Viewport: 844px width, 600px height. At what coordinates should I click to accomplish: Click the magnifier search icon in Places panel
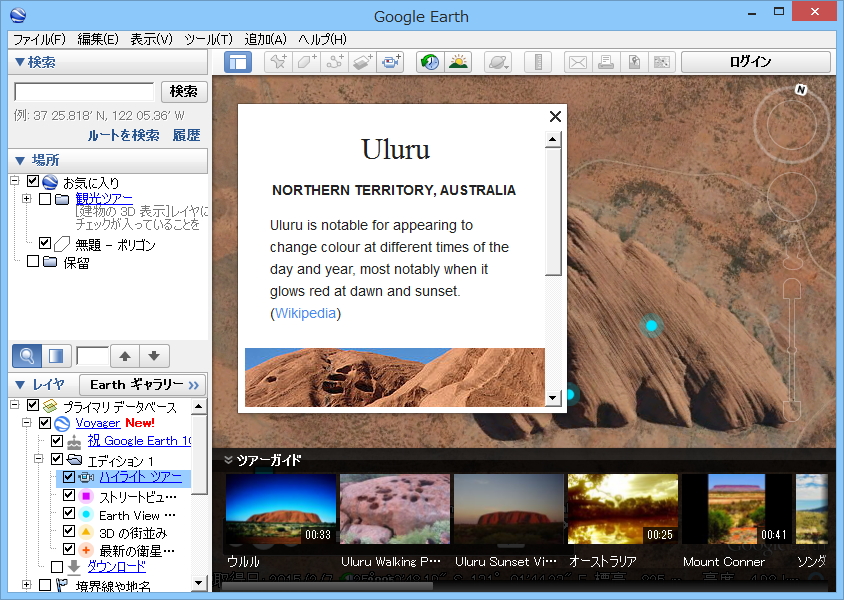tap(26, 356)
